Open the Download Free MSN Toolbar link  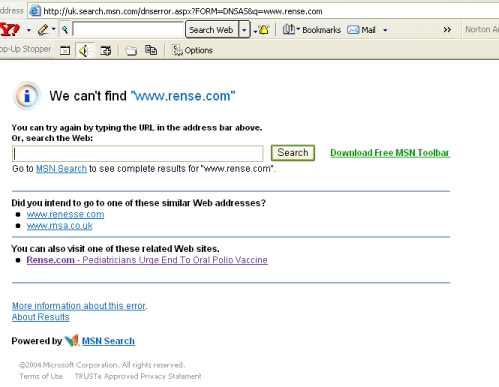390,153
